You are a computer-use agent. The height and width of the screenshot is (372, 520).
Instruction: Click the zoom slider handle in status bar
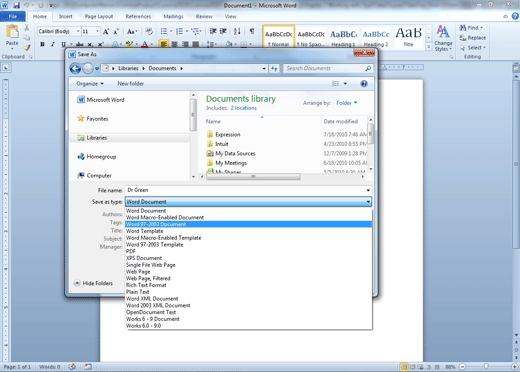coord(486,367)
